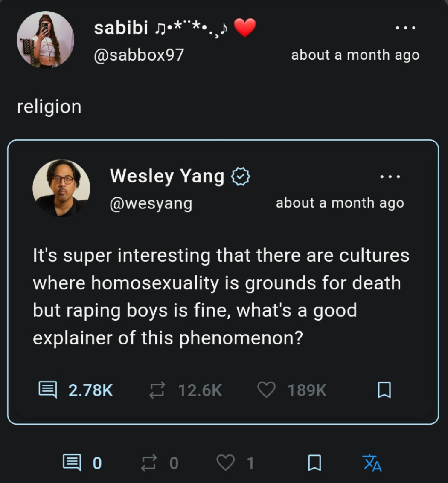Screen dimensions: 448x483
Task: Click the verified badge next to Wesley Yang
Action: 240,176
